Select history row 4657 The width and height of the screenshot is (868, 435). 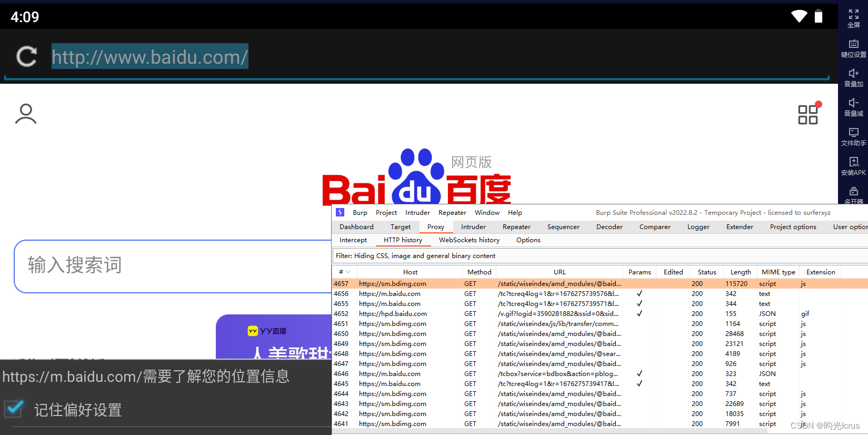pyautogui.click(x=600, y=284)
